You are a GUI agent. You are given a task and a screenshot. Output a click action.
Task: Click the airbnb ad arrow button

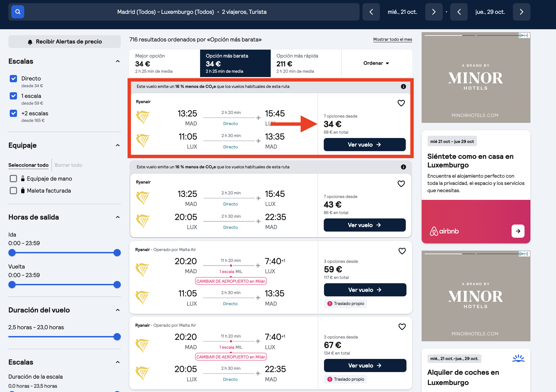click(518, 231)
